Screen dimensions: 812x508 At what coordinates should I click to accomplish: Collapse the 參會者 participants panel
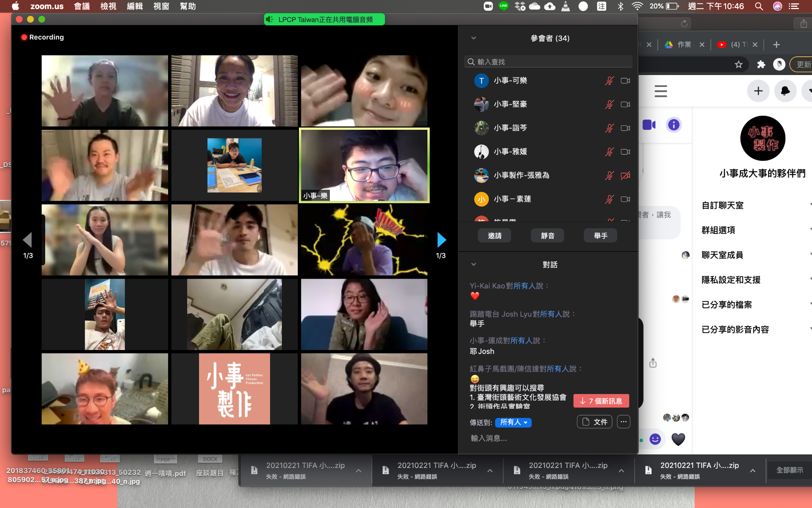473,38
